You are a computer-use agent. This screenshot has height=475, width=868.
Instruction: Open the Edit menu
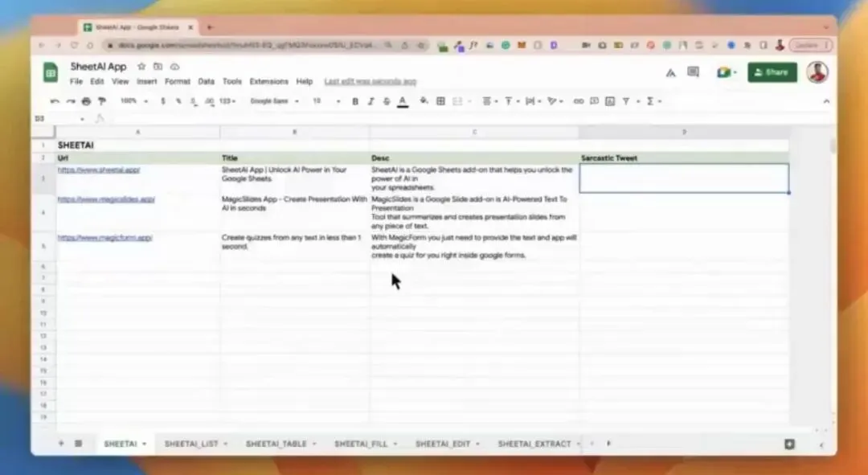click(x=97, y=81)
